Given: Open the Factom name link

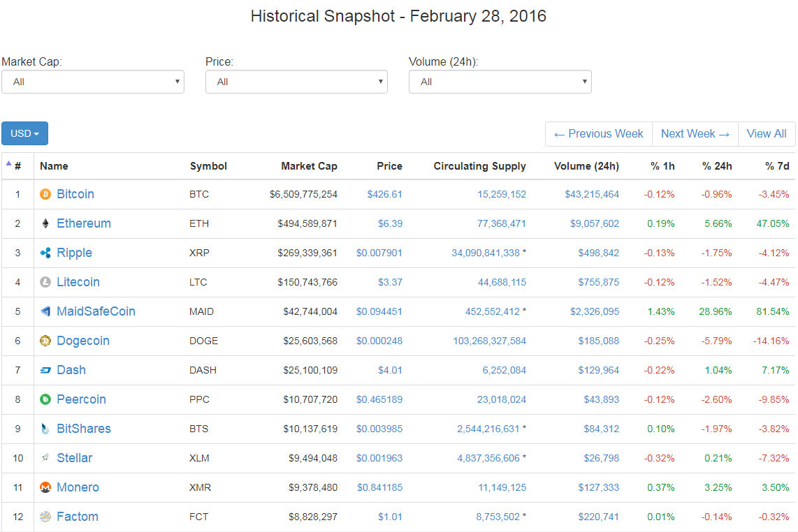Looking at the screenshot, I should 78,517.
